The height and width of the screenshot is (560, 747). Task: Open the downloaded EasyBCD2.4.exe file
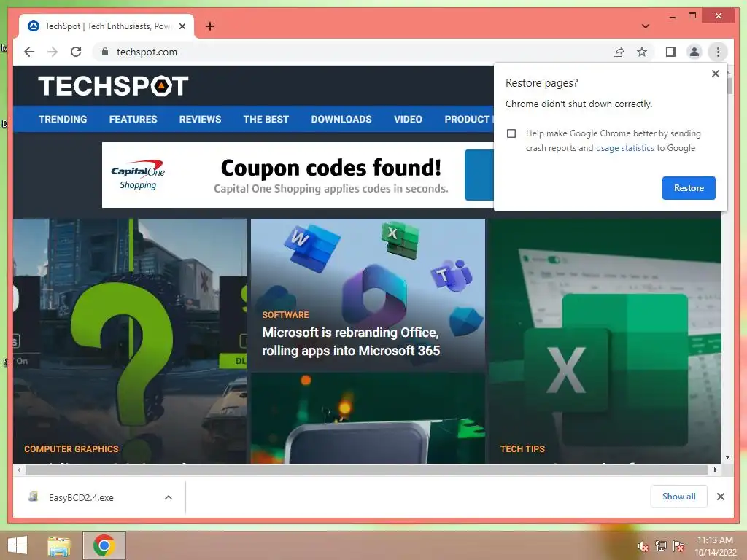point(81,497)
